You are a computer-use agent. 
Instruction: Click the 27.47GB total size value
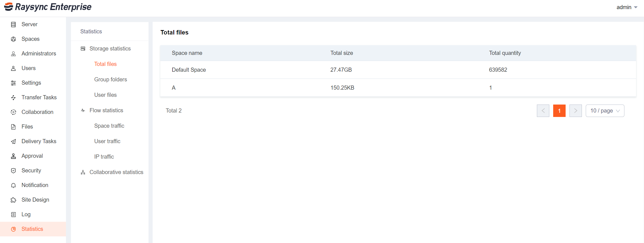341,70
